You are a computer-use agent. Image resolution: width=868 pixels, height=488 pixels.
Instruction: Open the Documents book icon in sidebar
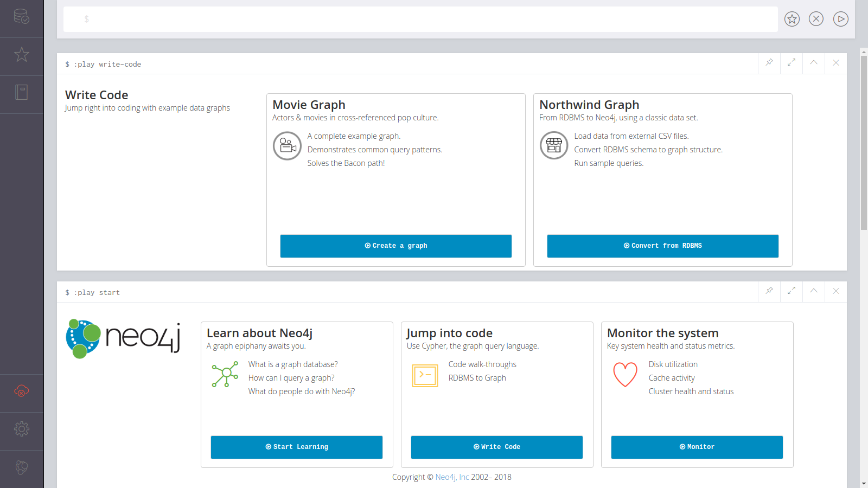(x=22, y=92)
